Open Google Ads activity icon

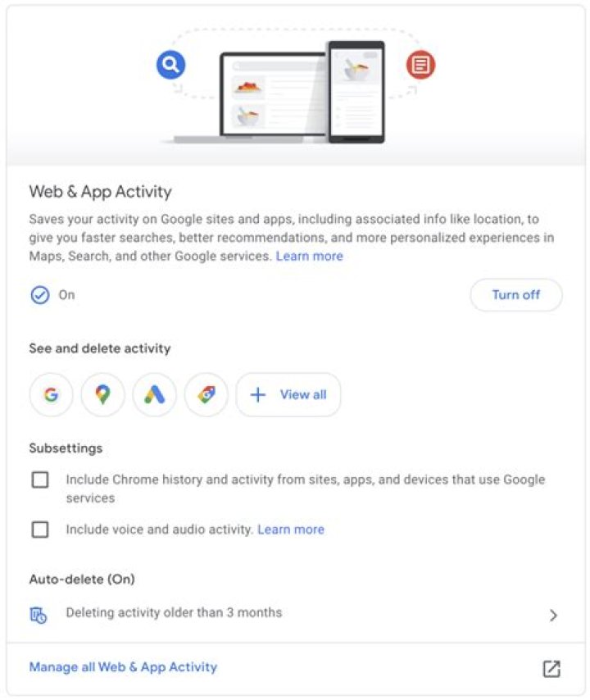click(154, 395)
